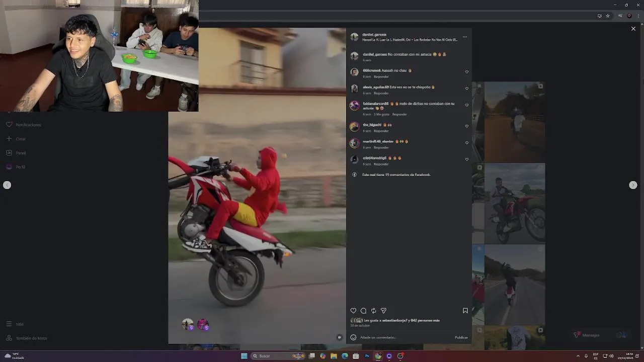This screenshot has width=644, height=362.
Task: View '842 personas más' likes list
Action: [425, 320]
